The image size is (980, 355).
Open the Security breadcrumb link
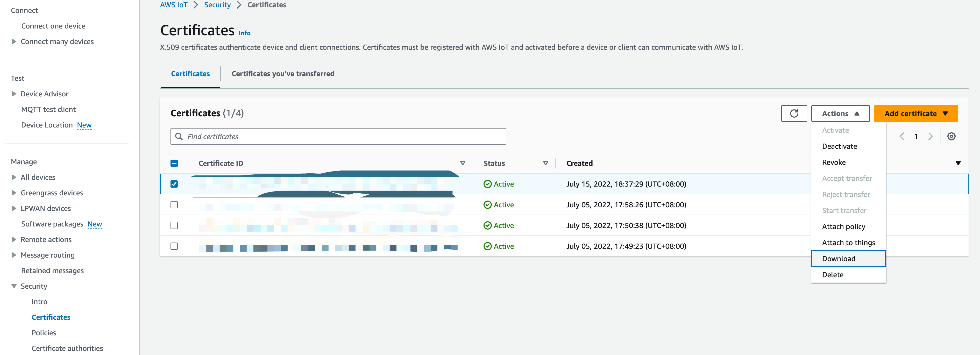pos(217,5)
